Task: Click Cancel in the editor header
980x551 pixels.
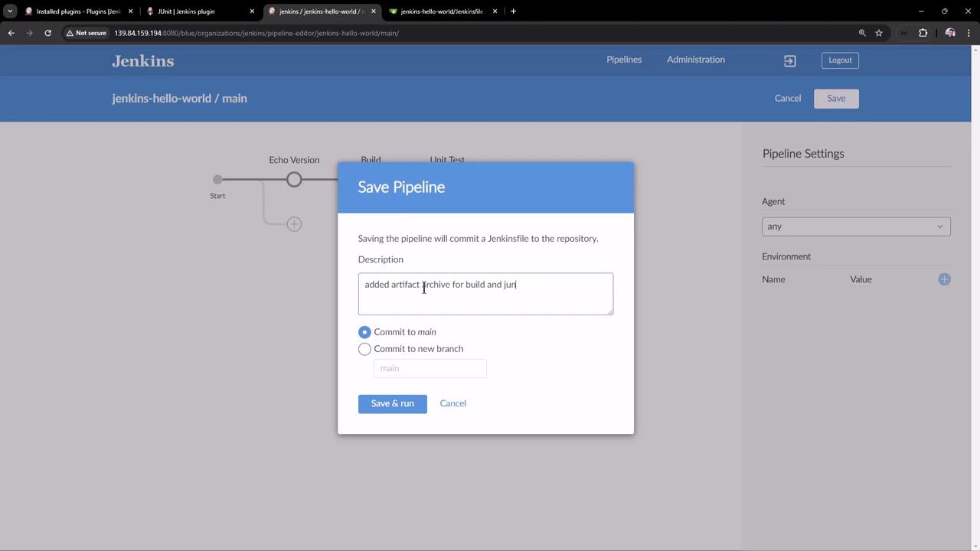Action: 787,99
